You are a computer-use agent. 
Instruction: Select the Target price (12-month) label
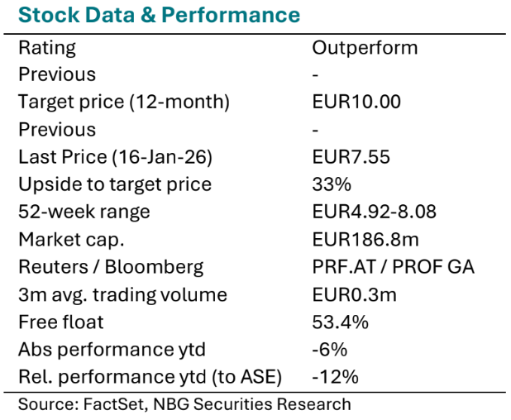tap(124, 102)
